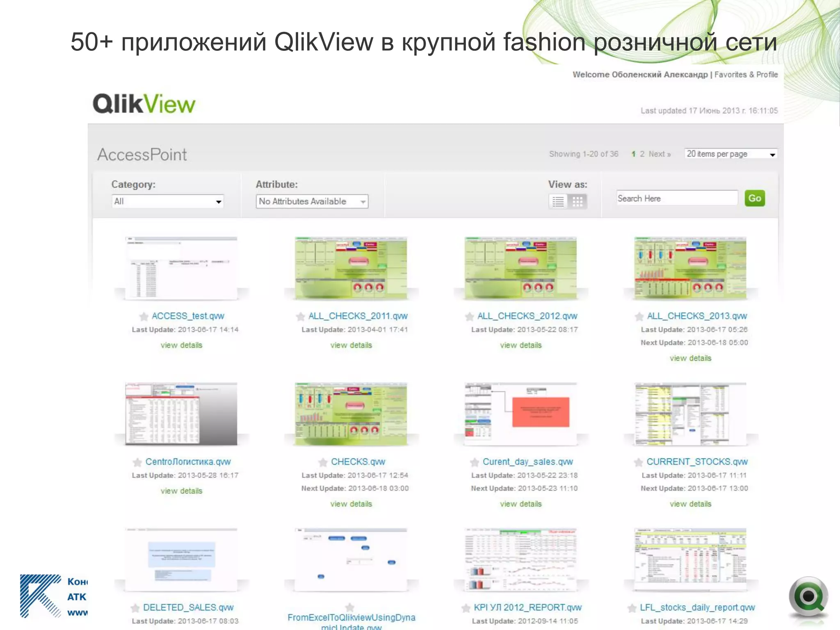
Task: Favorite the FromExcelToQlikviewUsingDyna document star
Action: click(x=350, y=607)
